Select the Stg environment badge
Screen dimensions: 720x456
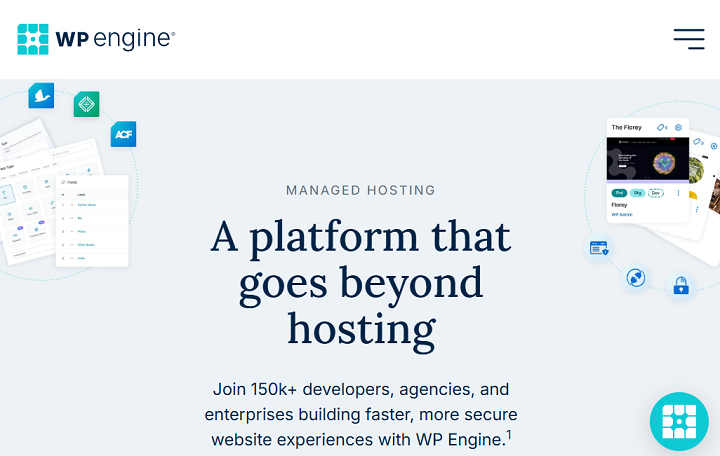click(x=637, y=193)
